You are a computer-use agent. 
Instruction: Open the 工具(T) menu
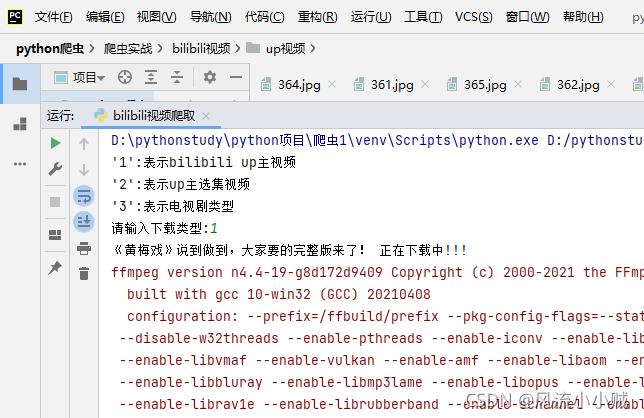coord(423,17)
